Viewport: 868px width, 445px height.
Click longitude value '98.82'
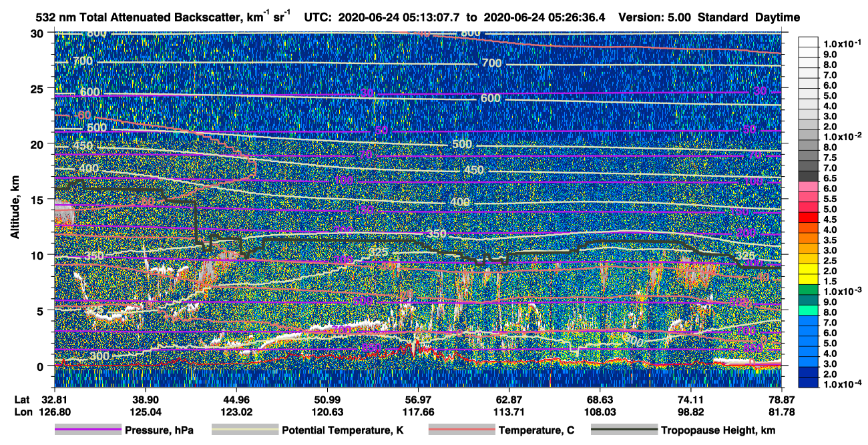[691, 412]
